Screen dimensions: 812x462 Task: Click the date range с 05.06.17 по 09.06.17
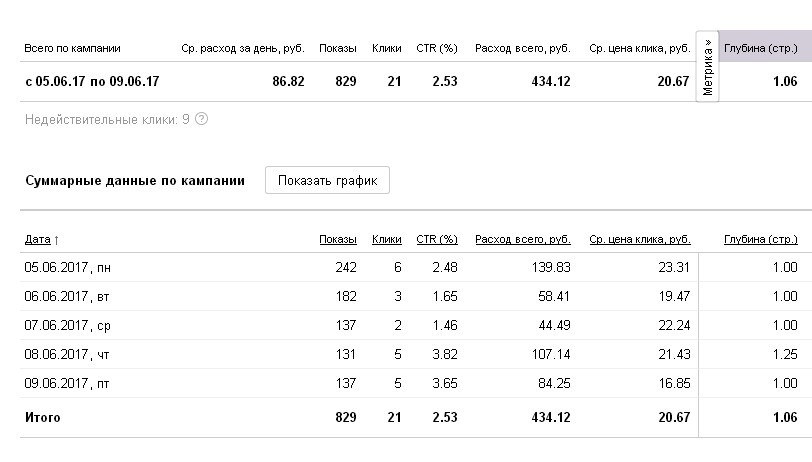point(92,82)
